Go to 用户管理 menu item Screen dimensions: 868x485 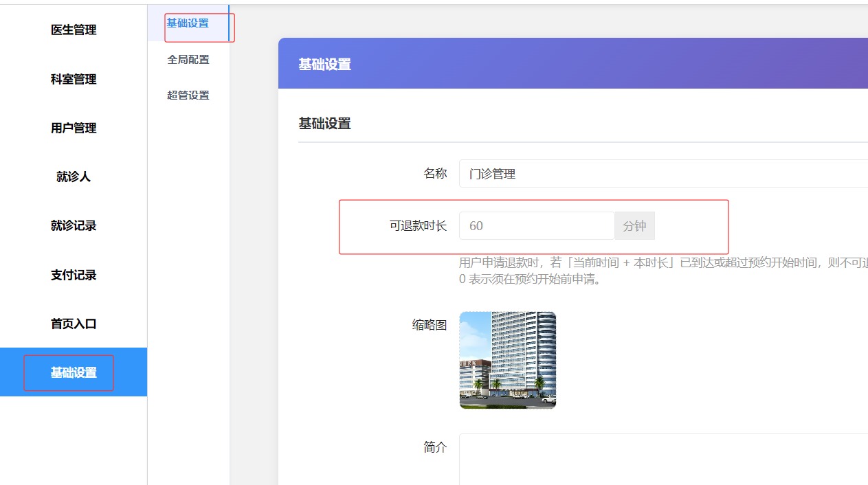pos(74,128)
